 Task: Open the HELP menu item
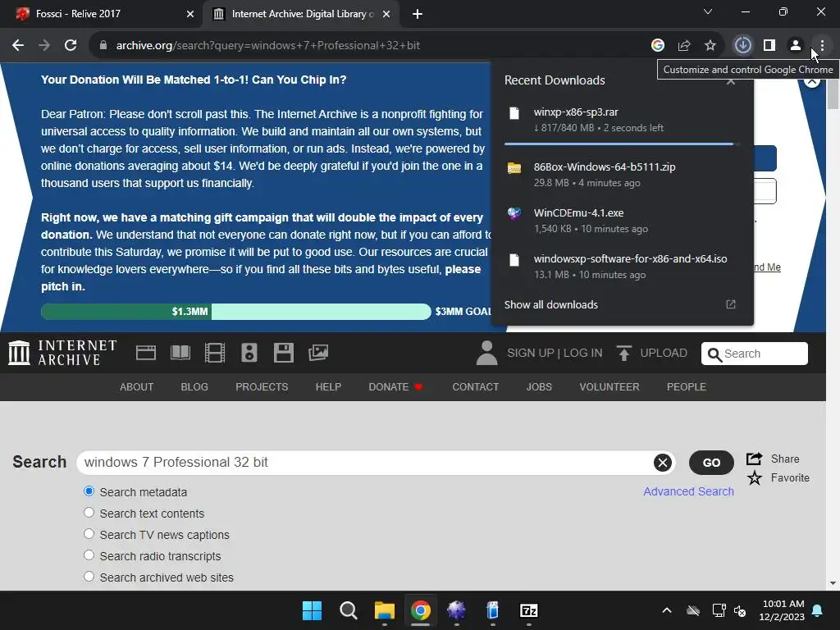pos(328,387)
